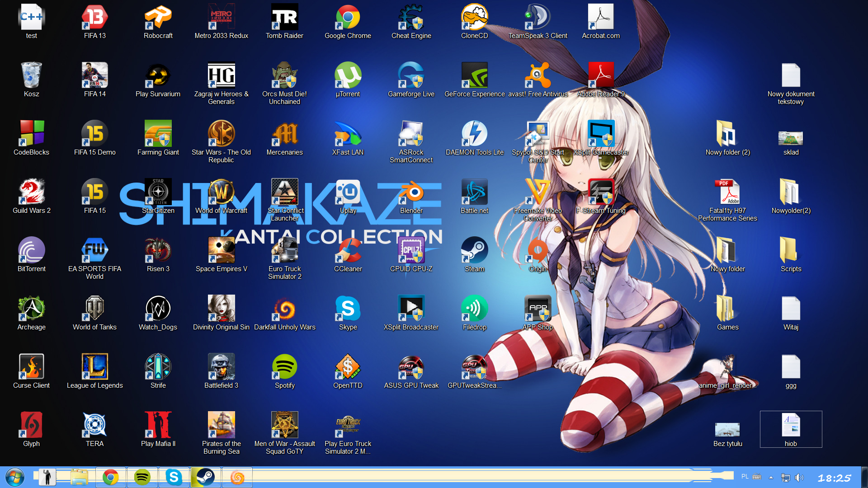Show hidden system tray icons

point(771,477)
